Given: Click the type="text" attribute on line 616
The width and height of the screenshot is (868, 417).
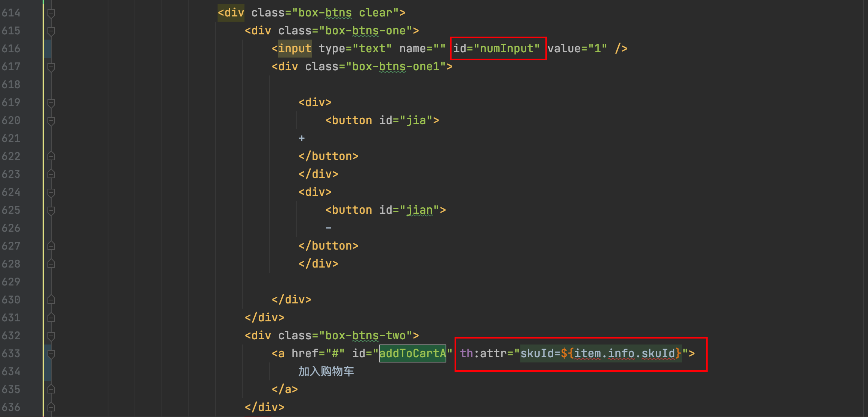Looking at the screenshot, I should click(355, 49).
